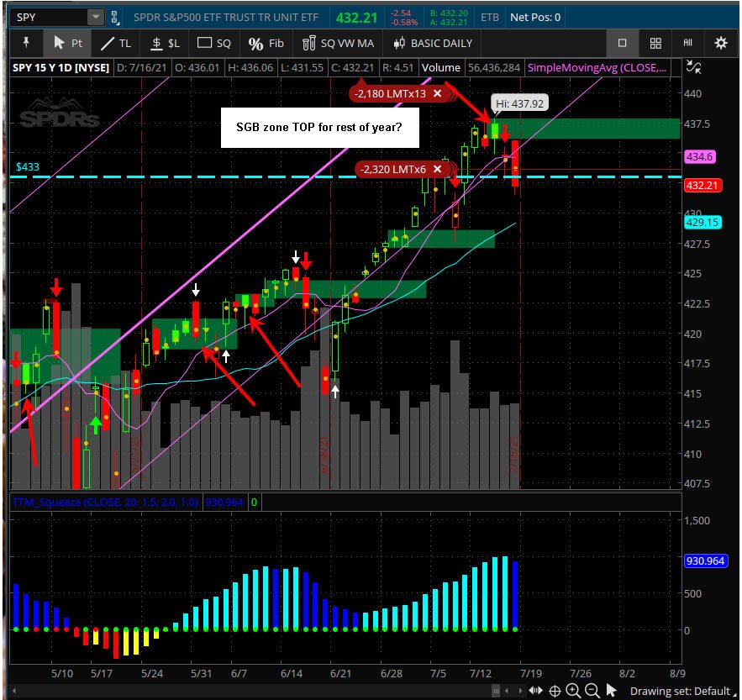The height and width of the screenshot is (700, 742).
Task: Click the SPY symbol input field
Action: click(x=50, y=18)
